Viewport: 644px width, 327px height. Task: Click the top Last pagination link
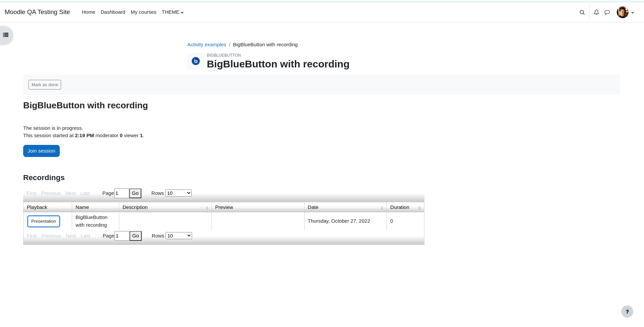coord(85,193)
